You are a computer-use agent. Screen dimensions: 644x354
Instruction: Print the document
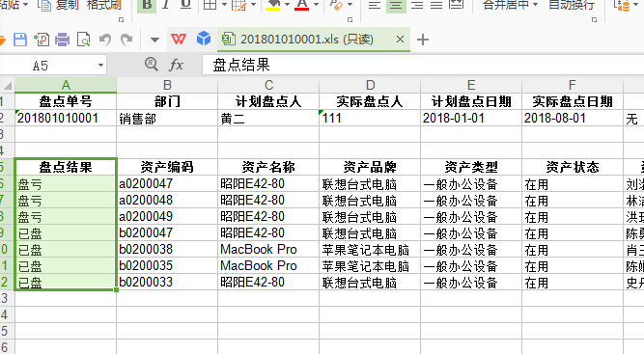tap(63, 40)
